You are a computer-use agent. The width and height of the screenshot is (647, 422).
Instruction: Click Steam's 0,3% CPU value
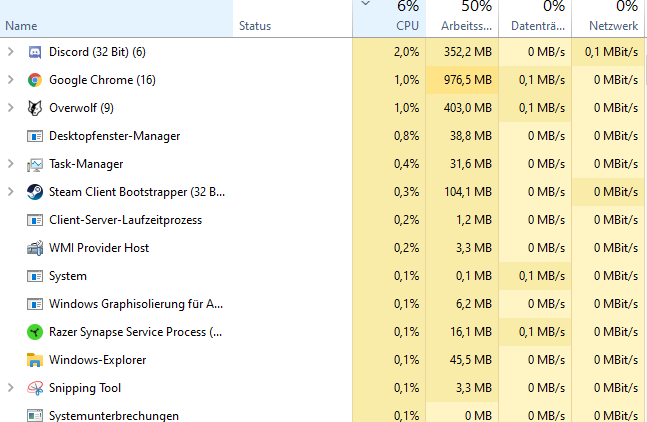406,192
